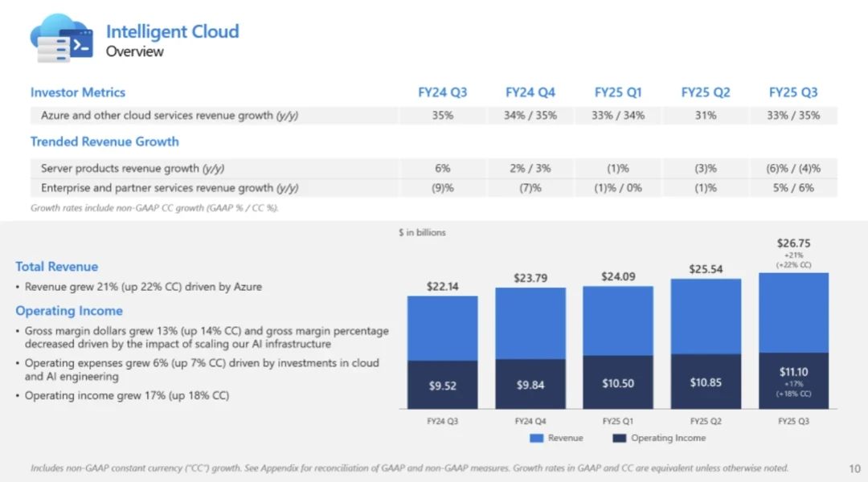Click the dark Operating Income legend swatch
This screenshot has height=482, width=868.
(x=620, y=438)
